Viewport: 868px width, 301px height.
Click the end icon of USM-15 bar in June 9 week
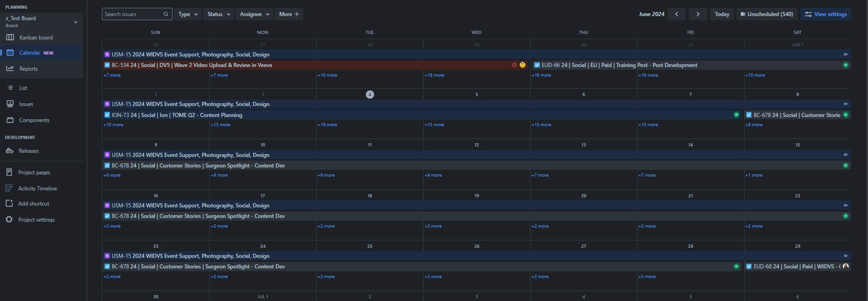[846, 155]
